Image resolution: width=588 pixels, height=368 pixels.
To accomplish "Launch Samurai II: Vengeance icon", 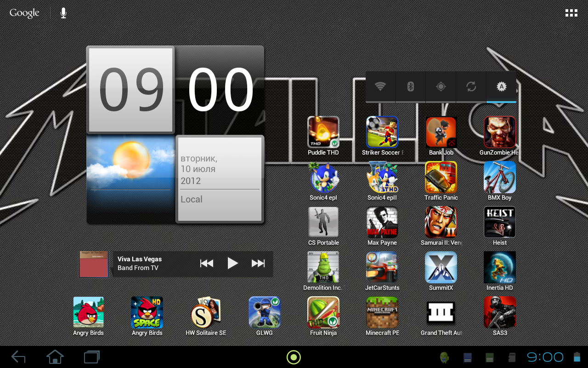I will (441, 222).
